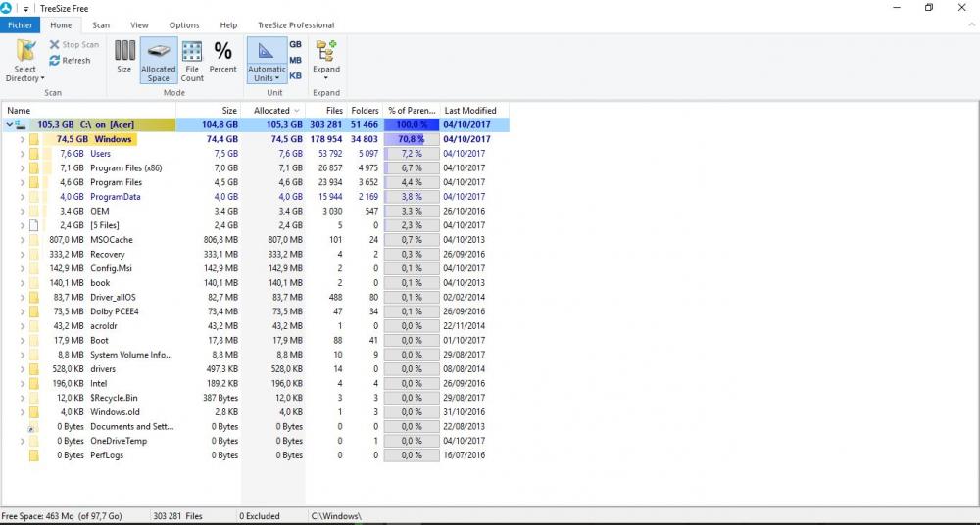Sort by the Allocated column header
The width and height of the screenshot is (980, 525).
pyautogui.click(x=271, y=111)
